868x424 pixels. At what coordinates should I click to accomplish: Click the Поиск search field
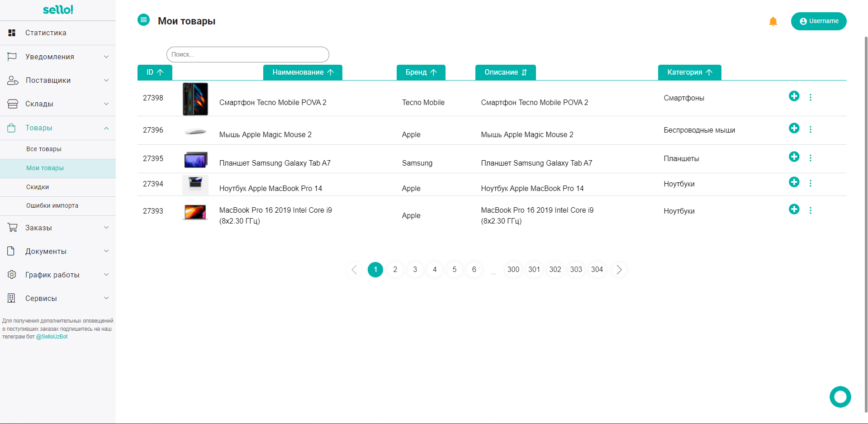(248, 54)
